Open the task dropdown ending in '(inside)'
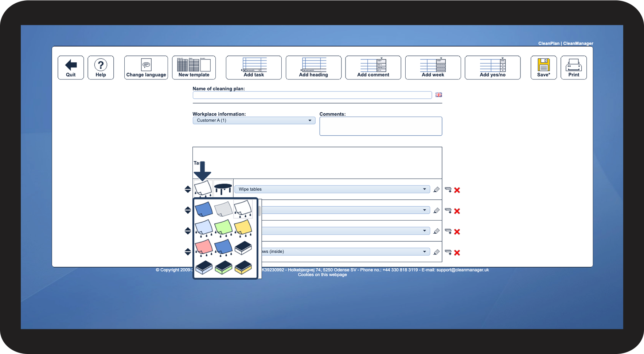Screen dimensions: 644x354 click(x=346, y=252)
